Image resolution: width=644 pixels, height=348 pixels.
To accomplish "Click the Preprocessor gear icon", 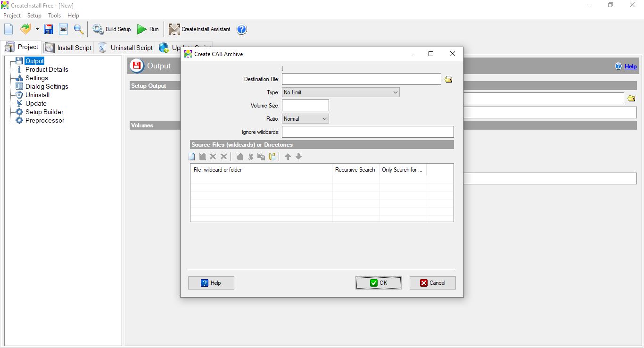I will 19,120.
